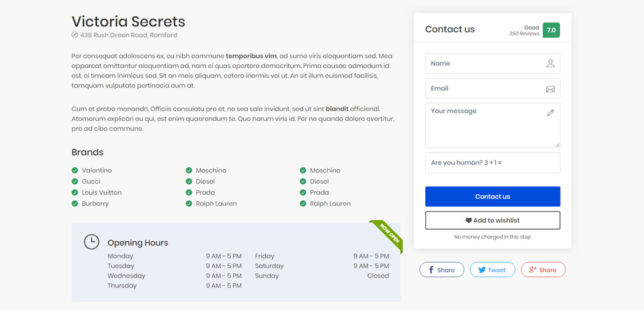Click the Twitter Tweet button
Image resolution: width=644 pixels, height=310 pixels.
click(x=492, y=270)
